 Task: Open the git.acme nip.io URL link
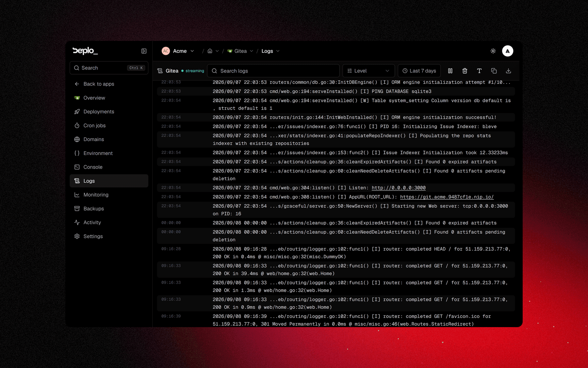447,197
